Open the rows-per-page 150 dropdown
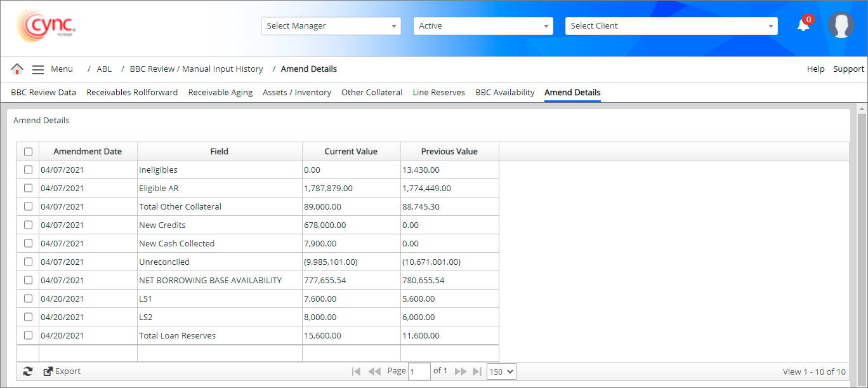868x388 pixels. click(501, 371)
